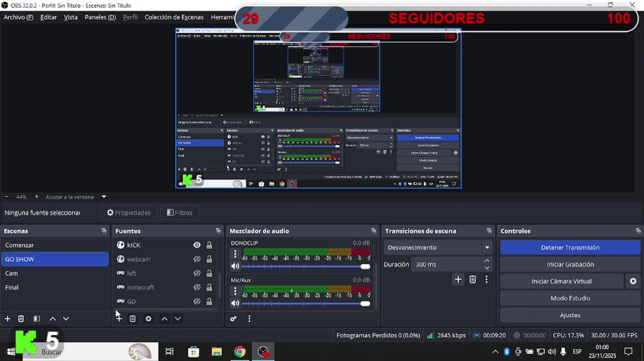
Task: Add a scene transition plus icon
Action: coord(458,280)
